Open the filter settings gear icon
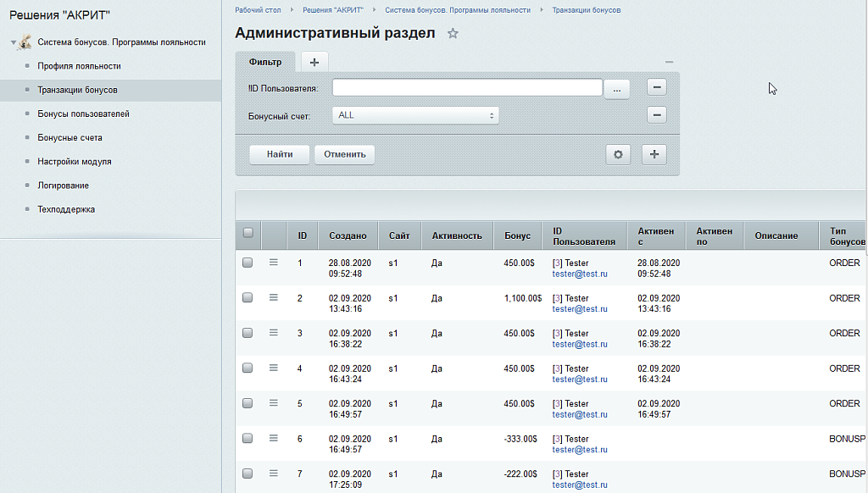The image size is (868, 493). pyautogui.click(x=618, y=154)
